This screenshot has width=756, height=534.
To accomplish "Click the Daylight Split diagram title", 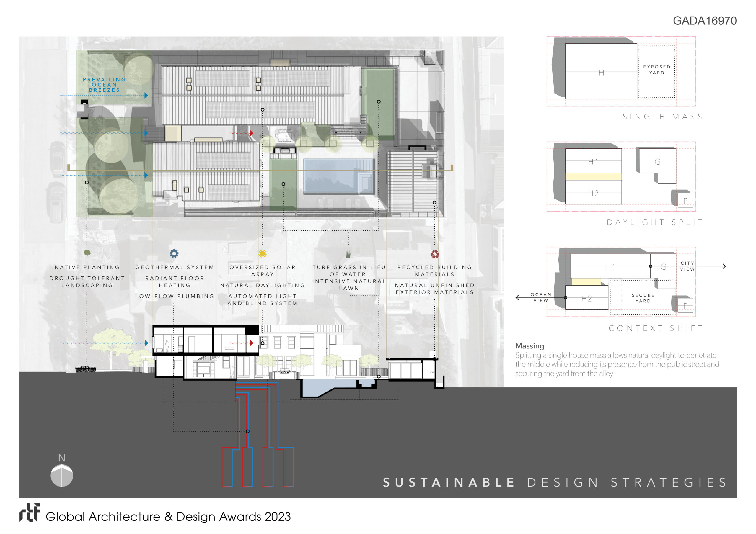I will pyautogui.click(x=655, y=222).
